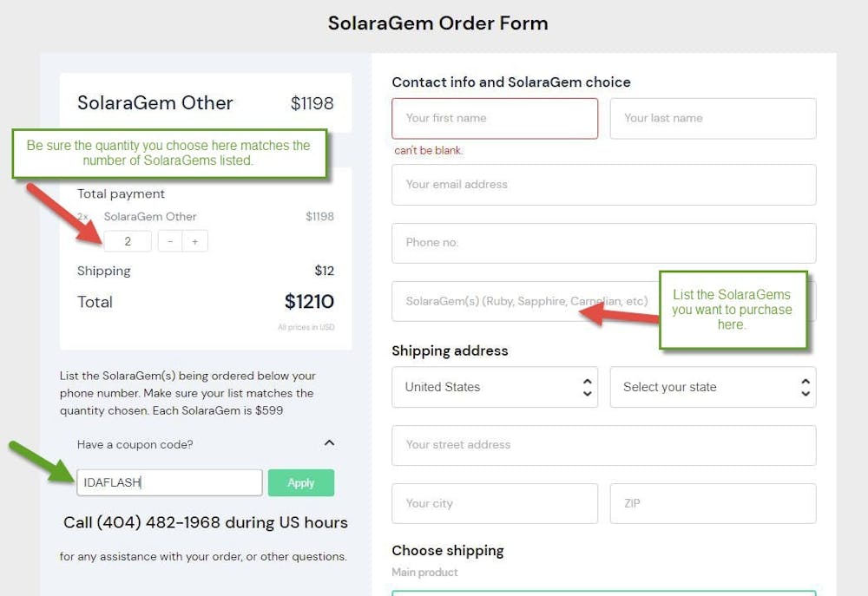Screen dimensions: 868x596
Task: Click the SolaraGem Other product heading
Action: tap(155, 103)
